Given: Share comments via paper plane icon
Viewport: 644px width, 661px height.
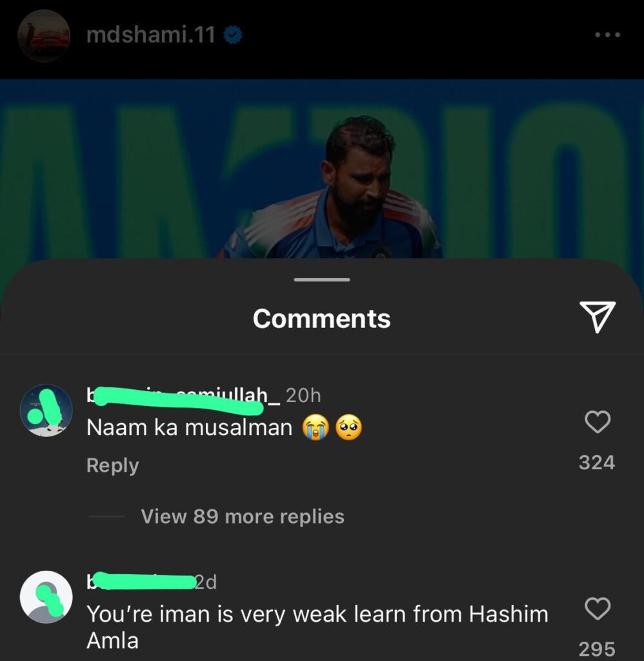Looking at the screenshot, I should click(x=598, y=317).
